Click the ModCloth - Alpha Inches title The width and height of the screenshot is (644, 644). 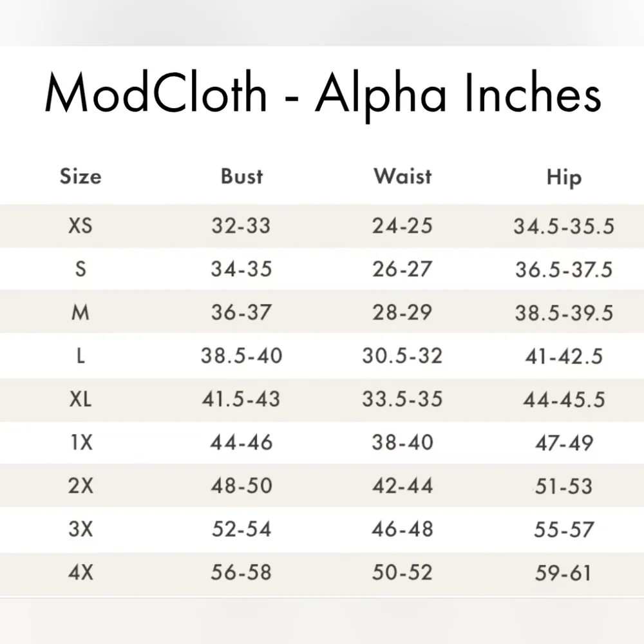pyautogui.click(x=322, y=95)
